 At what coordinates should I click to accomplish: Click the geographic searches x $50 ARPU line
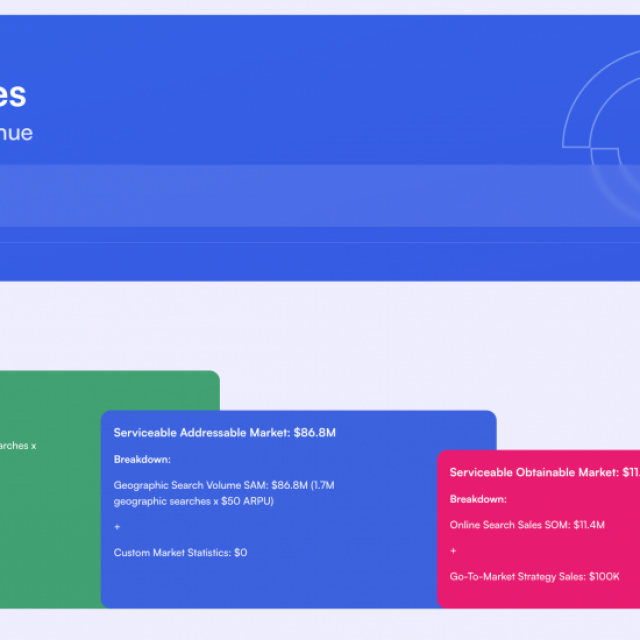point(193,501)
